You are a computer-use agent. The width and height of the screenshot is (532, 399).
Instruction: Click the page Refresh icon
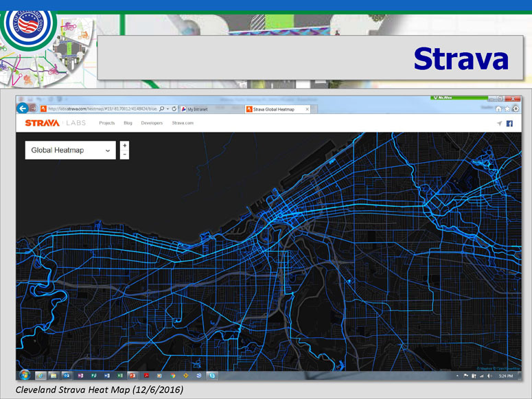tap(174, 109)
